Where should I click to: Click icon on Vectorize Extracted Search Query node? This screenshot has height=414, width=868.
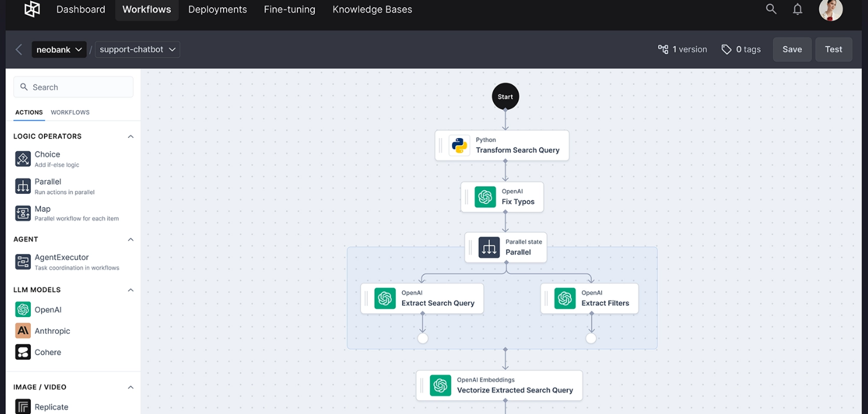[x=440, y=385]
